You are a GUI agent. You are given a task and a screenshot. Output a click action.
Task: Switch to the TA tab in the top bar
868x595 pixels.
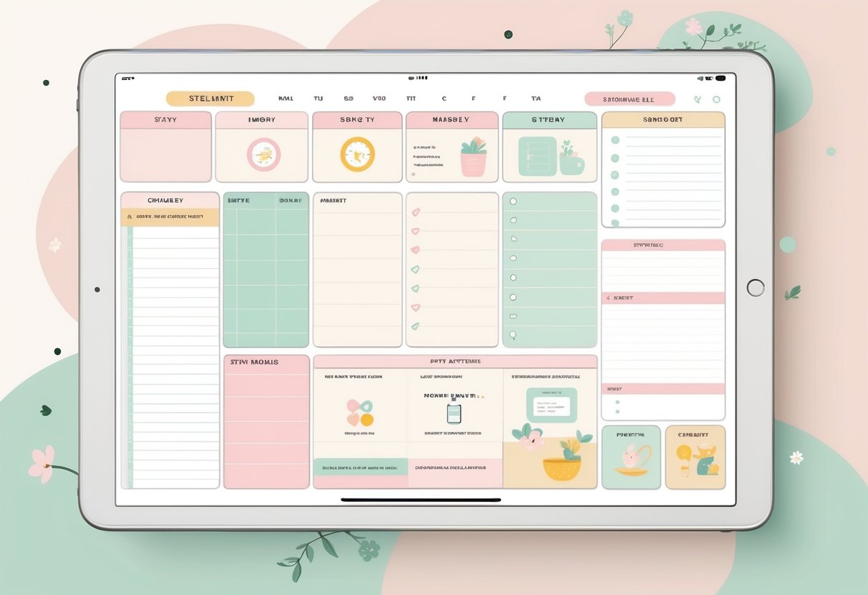point(535,98)
